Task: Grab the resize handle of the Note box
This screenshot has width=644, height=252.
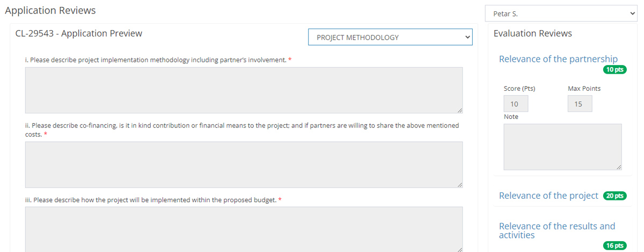Action: (x=619, y=167)
